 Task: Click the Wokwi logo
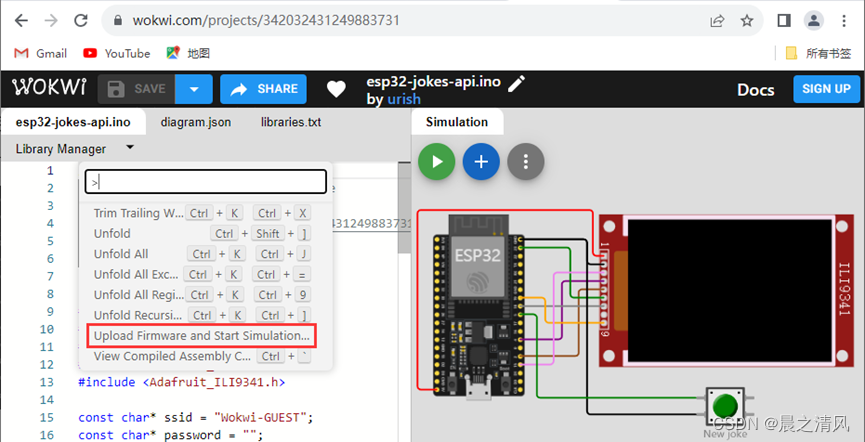[x=50, y=88]
